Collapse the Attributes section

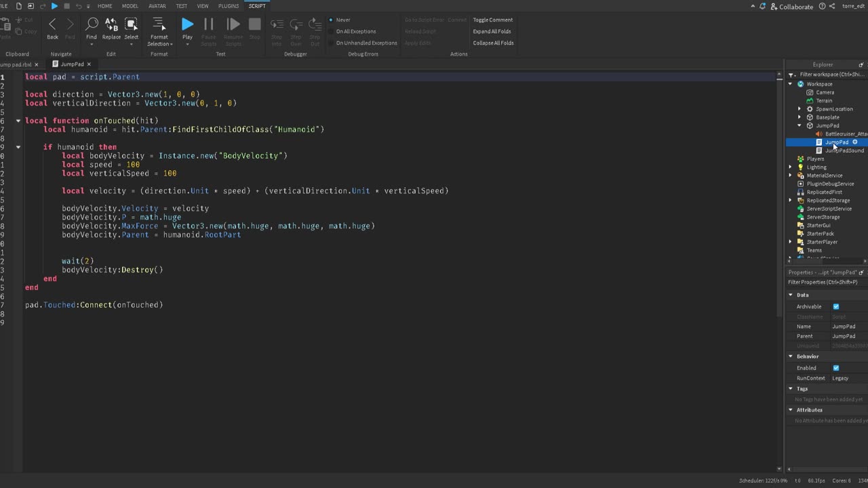pyautogui.click(x=791, y=410)
